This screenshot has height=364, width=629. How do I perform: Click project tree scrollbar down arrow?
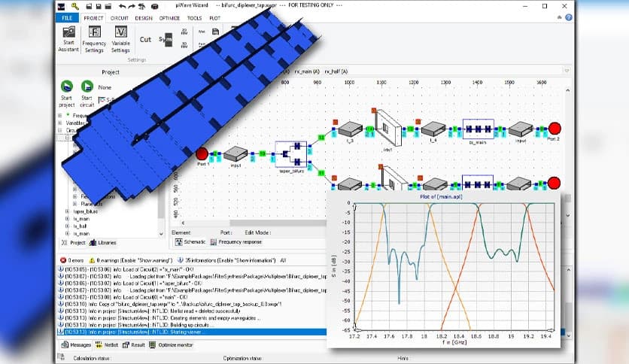tap(161, 234)
